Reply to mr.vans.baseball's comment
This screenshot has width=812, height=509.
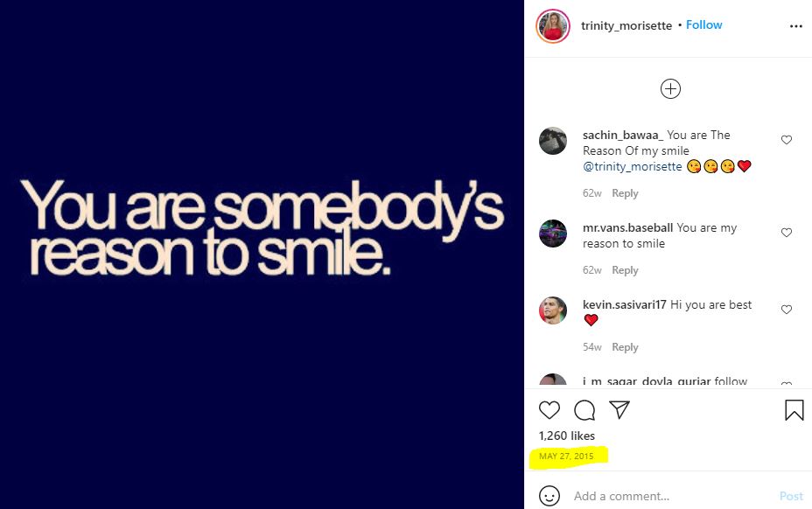pos(625,270)
